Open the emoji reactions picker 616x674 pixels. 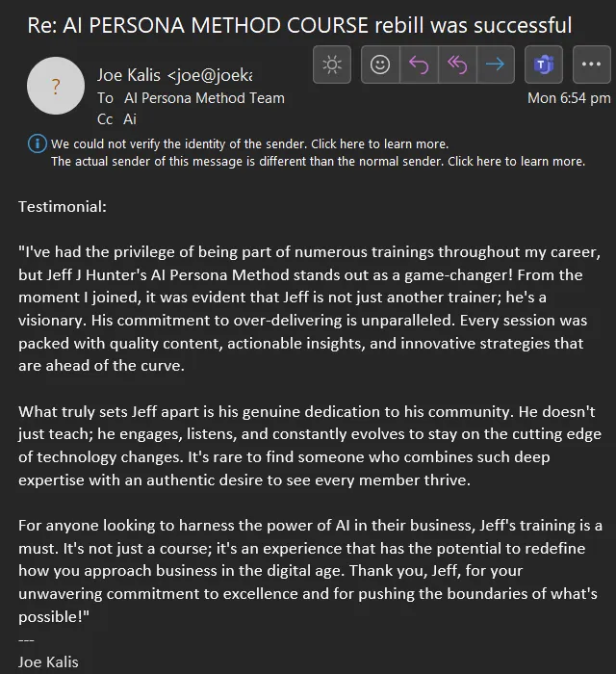[380, 65]
